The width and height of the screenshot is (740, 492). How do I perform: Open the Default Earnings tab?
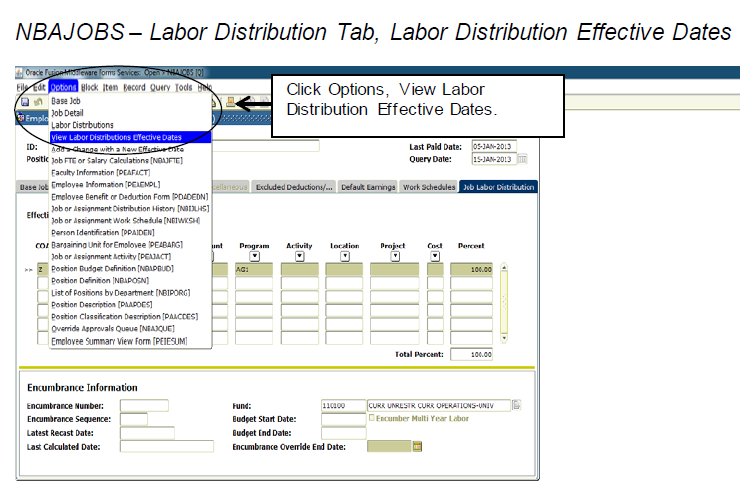tap(368, 186)
